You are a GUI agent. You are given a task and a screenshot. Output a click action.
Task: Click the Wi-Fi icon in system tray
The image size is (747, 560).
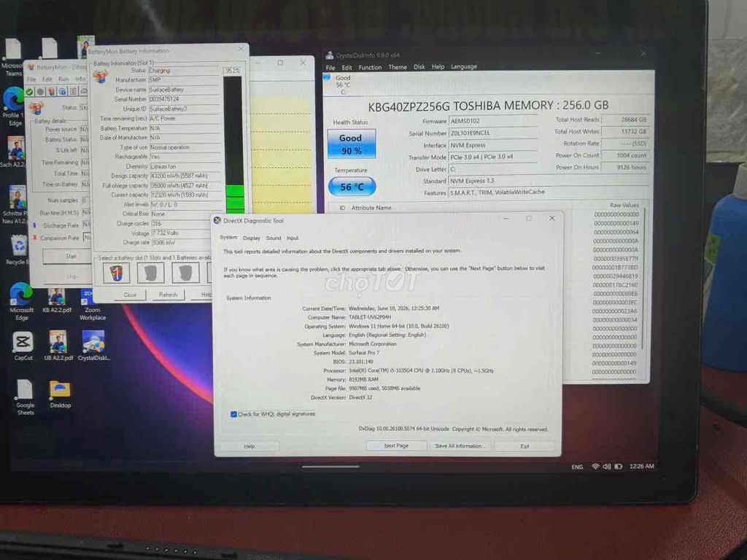[595, 466]
